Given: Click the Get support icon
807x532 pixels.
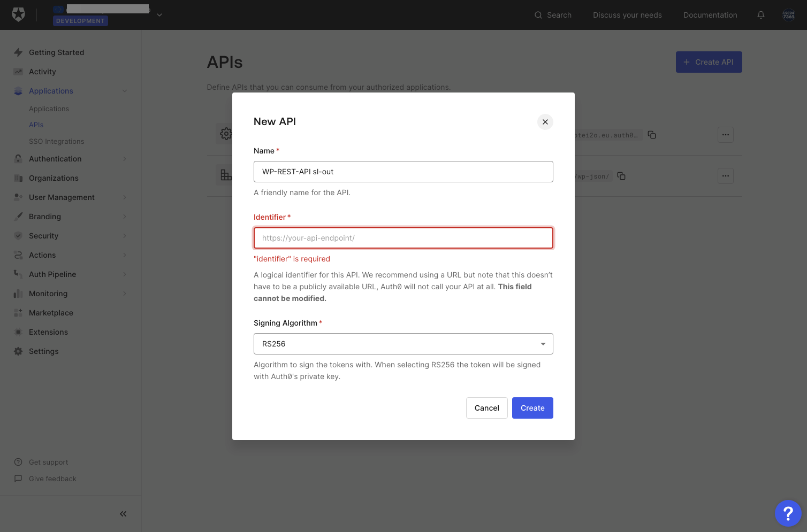Looking at the screenshot, I should tap(18, 462).
